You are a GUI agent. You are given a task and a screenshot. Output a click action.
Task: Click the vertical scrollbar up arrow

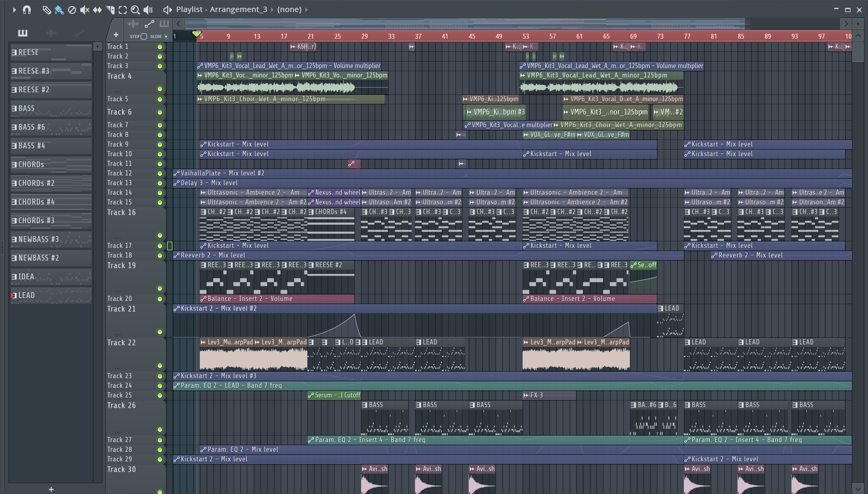[x=858, y=36]
